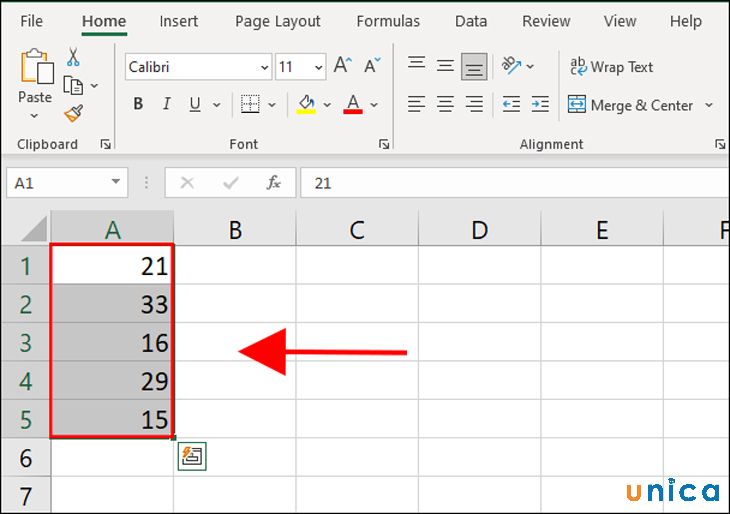Click the Insert Function fx icon
The height and width of the screenshot is (514, 730).
pyautogui.click(x=273, y=183)
